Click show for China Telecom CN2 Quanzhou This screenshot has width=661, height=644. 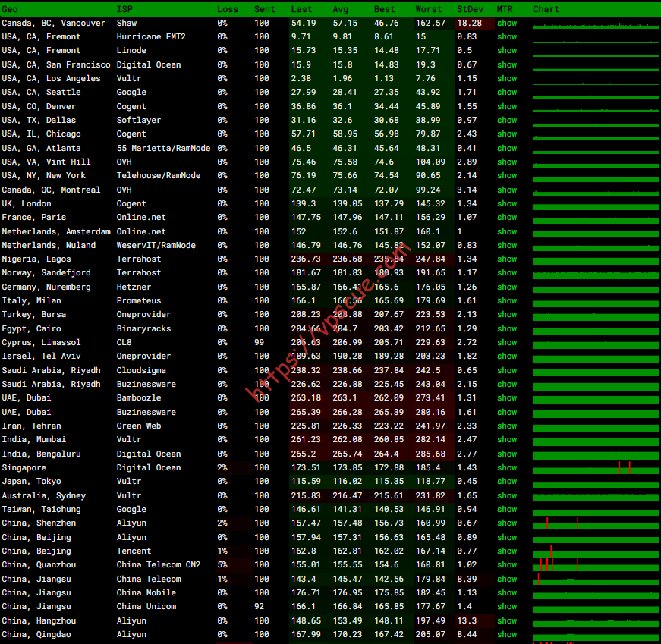(x=507, y=565)
